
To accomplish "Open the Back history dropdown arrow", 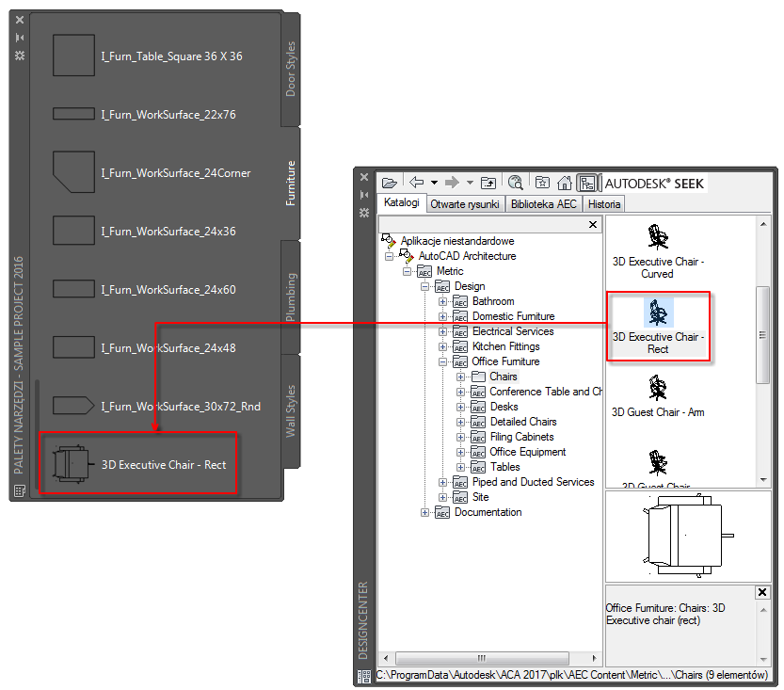I will coord(434,183).
